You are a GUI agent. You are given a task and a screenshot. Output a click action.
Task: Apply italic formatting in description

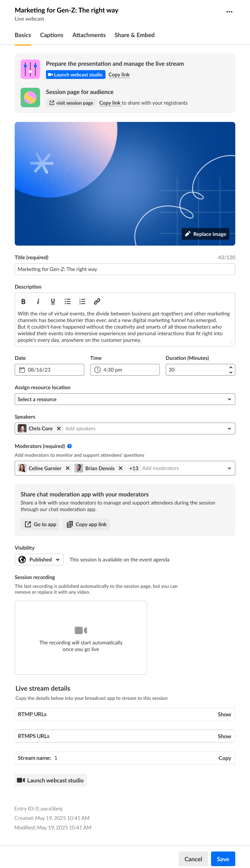[x=38, y=301]
